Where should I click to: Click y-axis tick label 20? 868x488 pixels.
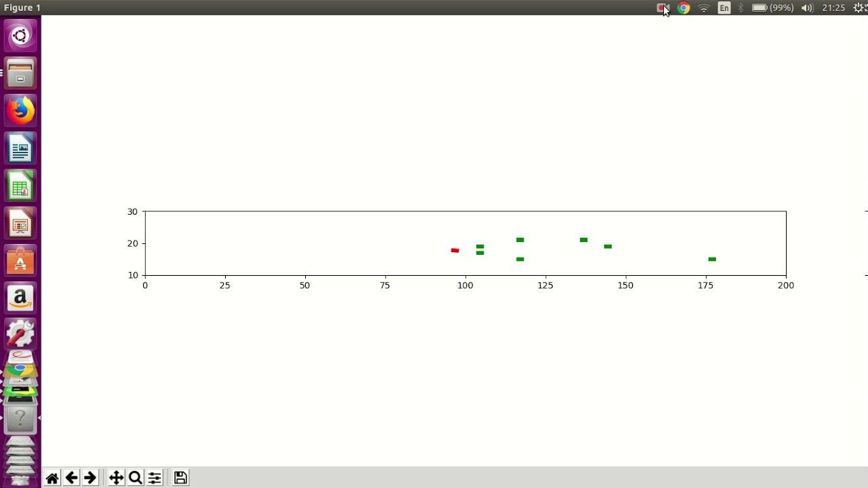pyautogui.click(x=132, y=243)
